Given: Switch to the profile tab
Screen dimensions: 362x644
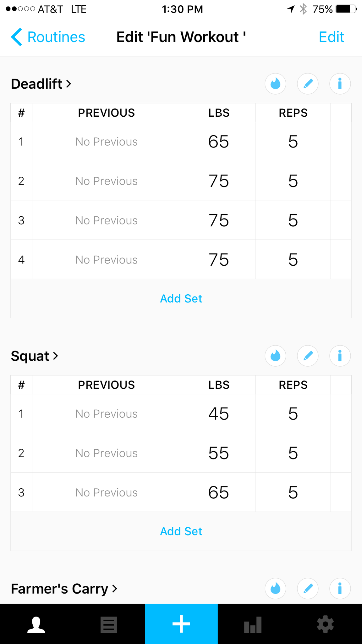Looking at the screenshot, I should pos(36,624).
